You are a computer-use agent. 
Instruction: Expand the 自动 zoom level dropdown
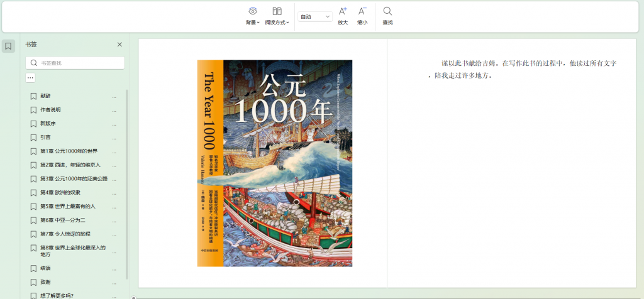315,16
